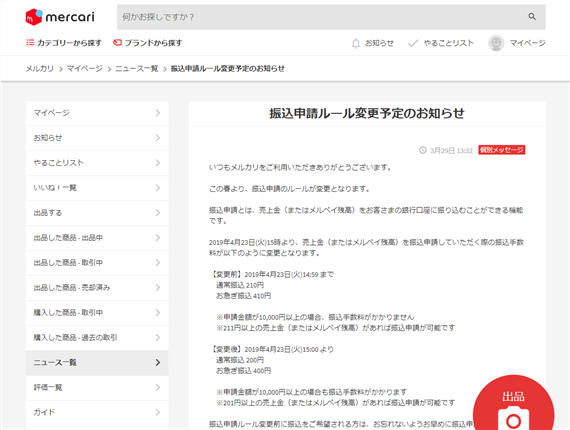The width and height of the screenshot is (570, 430).
Task: Open 出品した商品 - 出品中 sidebar item
Action: pyautogui.click(x=97, y=238)
